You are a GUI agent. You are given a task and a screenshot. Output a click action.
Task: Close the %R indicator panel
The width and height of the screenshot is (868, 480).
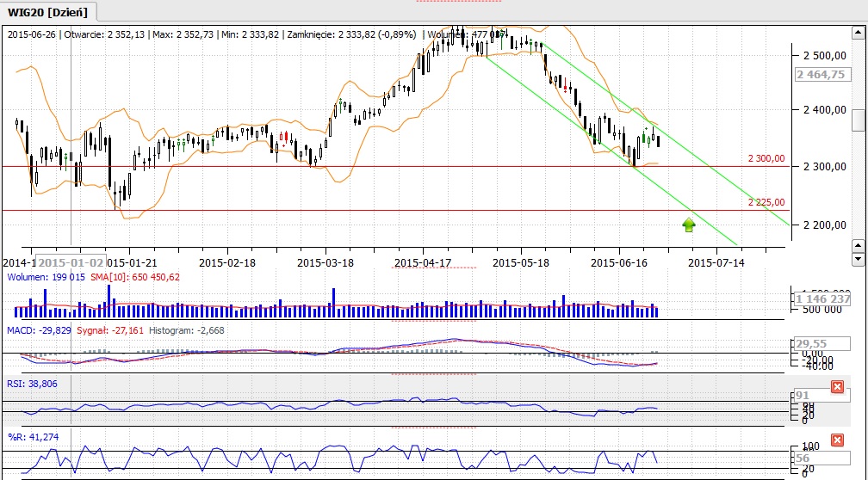pos(836,440)
